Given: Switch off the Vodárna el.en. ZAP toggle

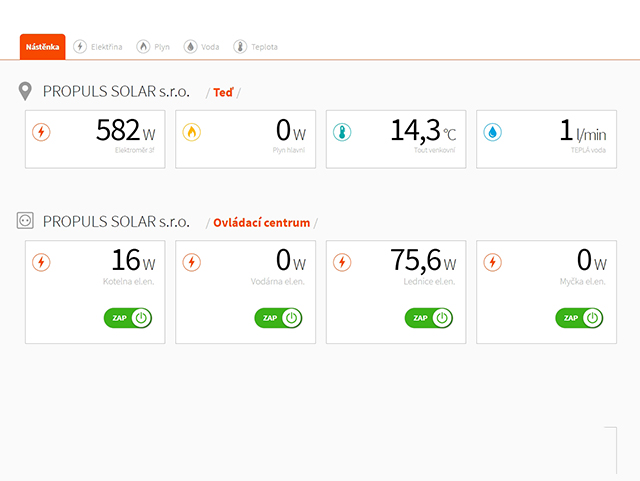Looking at the screenshot, I should pyautogui.click(x=278, y=318).
